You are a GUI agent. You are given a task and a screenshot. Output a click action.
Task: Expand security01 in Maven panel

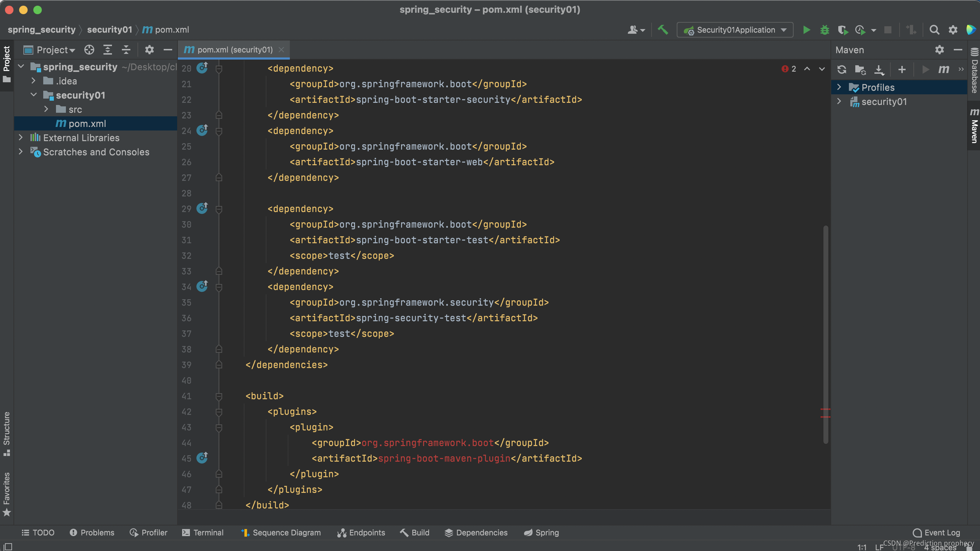(839, 102)
